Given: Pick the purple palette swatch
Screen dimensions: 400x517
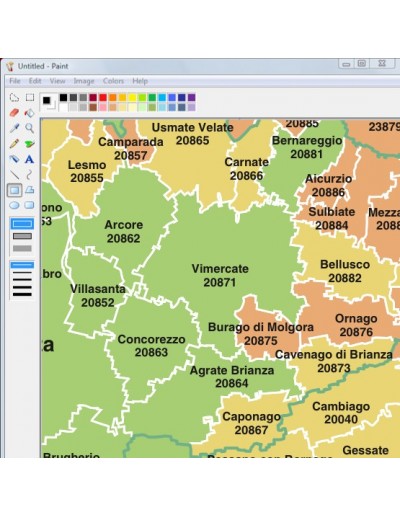Looking at the screenshot, I should (191, 97).
